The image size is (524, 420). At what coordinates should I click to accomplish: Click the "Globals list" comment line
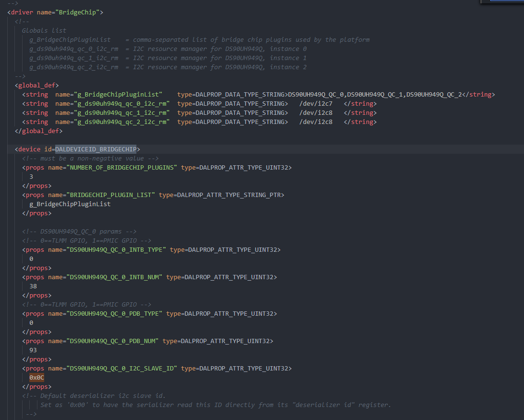pos(44,30)
